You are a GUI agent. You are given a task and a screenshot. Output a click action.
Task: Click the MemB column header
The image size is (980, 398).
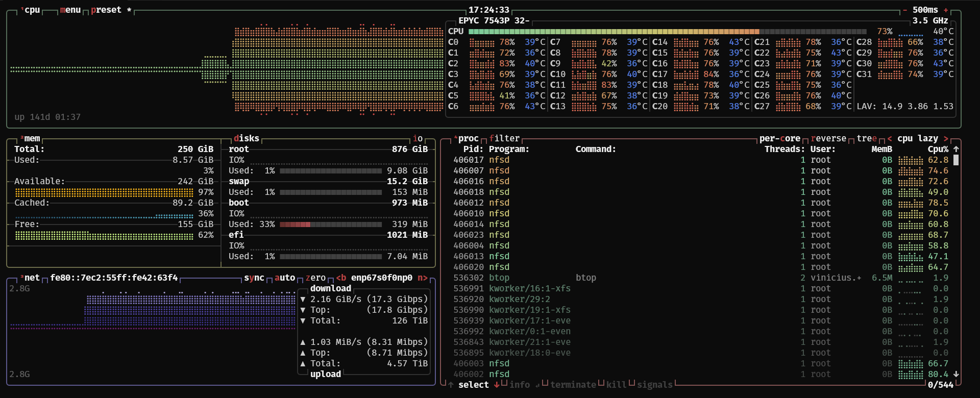(x=882, y=149)
